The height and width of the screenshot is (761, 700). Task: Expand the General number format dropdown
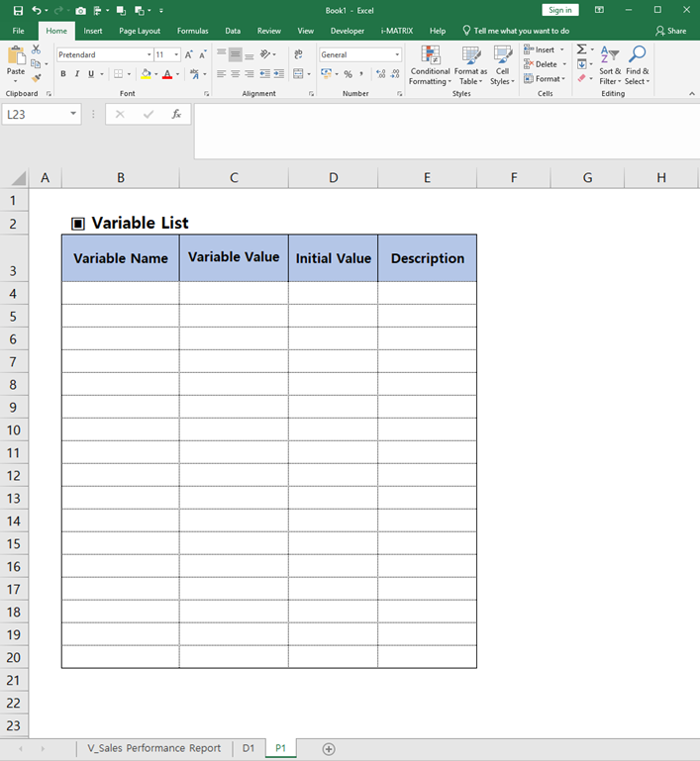click(x=397, y=55)
